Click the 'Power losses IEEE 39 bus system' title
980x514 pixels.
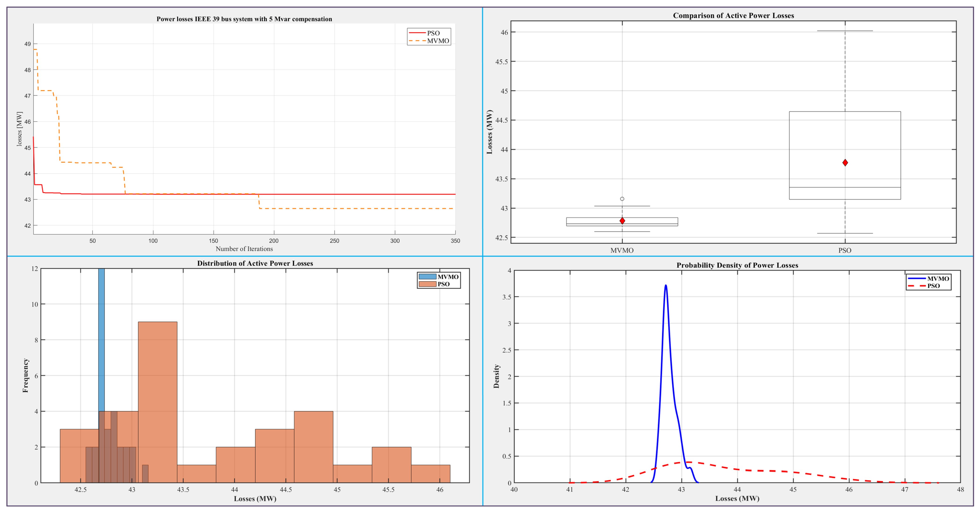(244, 19)
